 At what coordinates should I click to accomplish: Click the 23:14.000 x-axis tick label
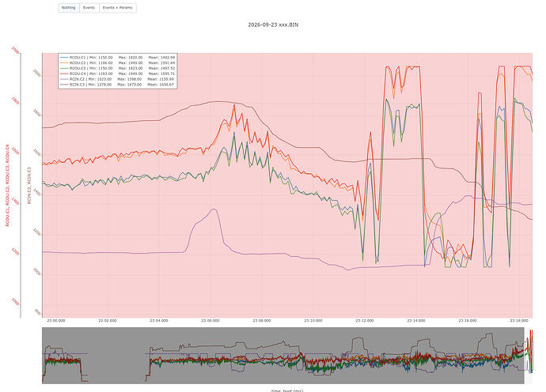(x=415, y=321)
